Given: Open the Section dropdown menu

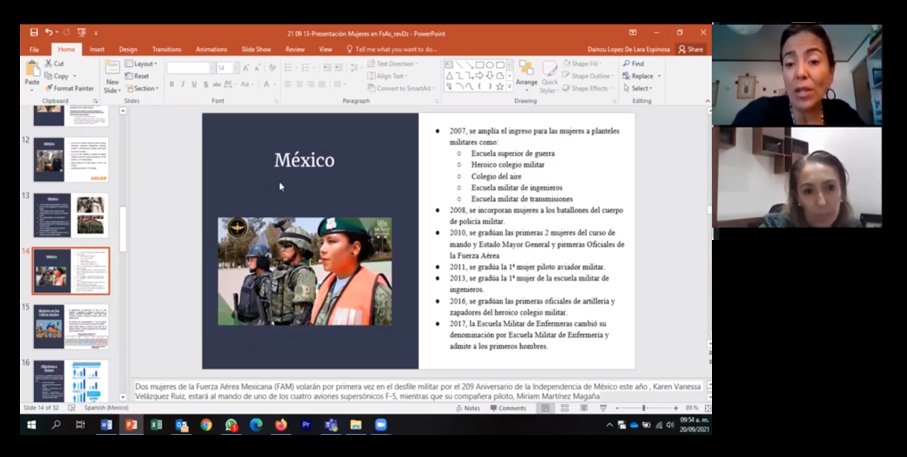Looking at the screenshot, I should (x=142, y=89).
